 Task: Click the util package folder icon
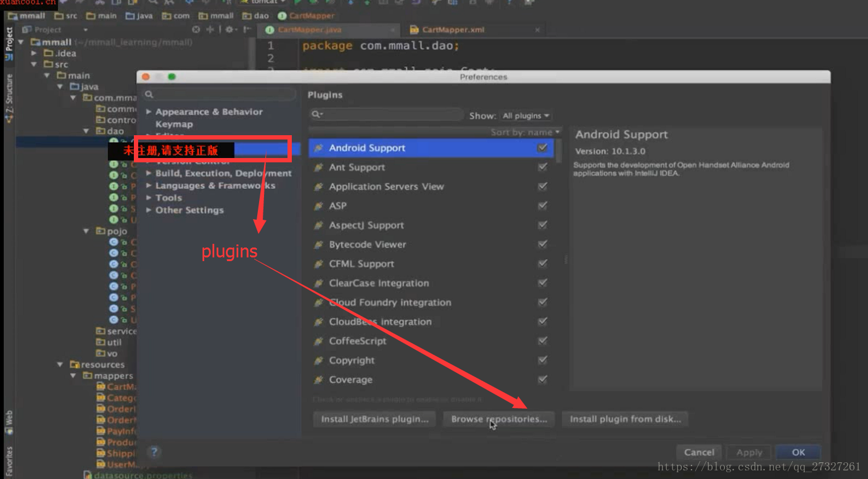click(101, 342)
